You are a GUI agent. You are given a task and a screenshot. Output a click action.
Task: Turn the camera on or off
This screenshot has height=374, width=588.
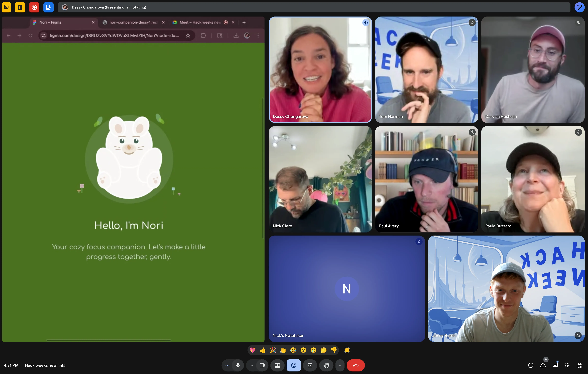coord(262,365)
